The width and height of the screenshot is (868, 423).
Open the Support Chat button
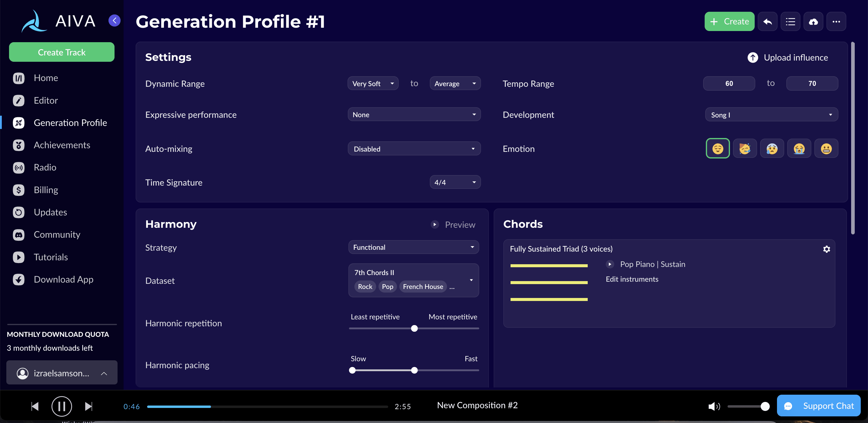(x=819, y=406)
